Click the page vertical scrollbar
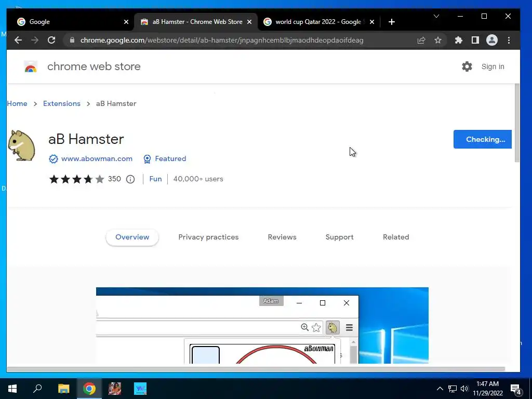Screen dimensions: 532x399 pyautogui.click(x=517, y=123)
